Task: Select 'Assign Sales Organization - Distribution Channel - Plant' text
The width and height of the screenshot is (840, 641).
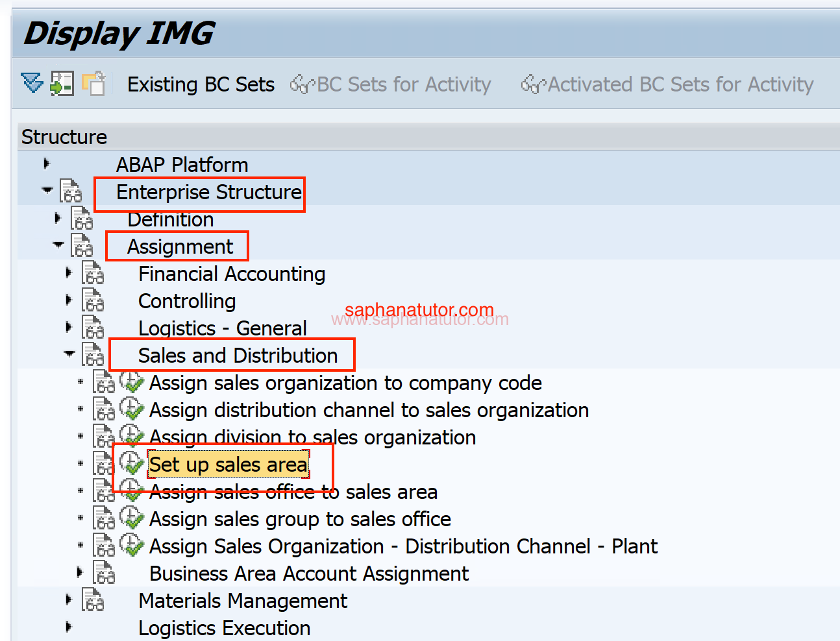Action: (x=403, y=546)
